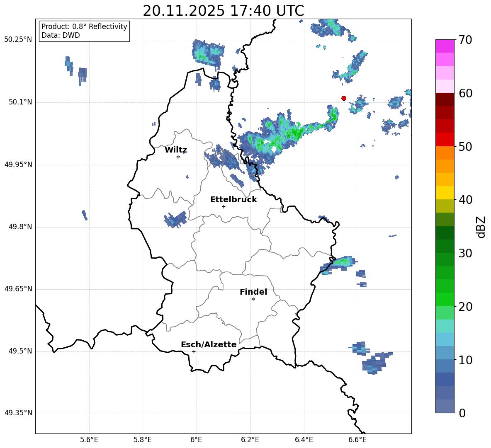Click the dark green colorbar segment near 30

pos(445,246)
